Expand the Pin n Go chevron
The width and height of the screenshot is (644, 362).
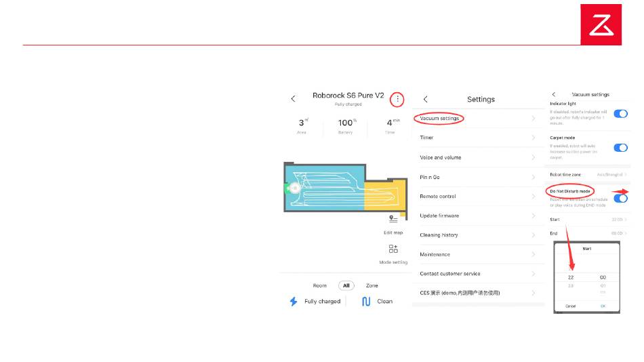pos(534,177)
